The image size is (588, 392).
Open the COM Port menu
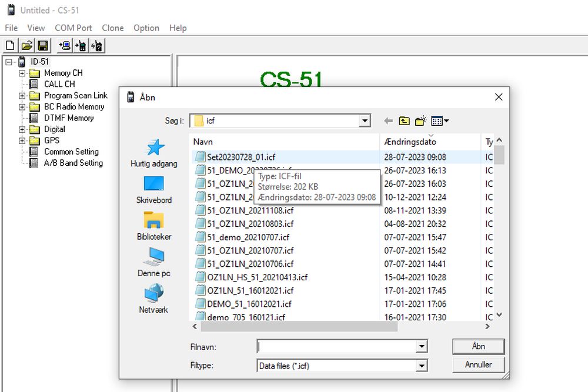73,28
